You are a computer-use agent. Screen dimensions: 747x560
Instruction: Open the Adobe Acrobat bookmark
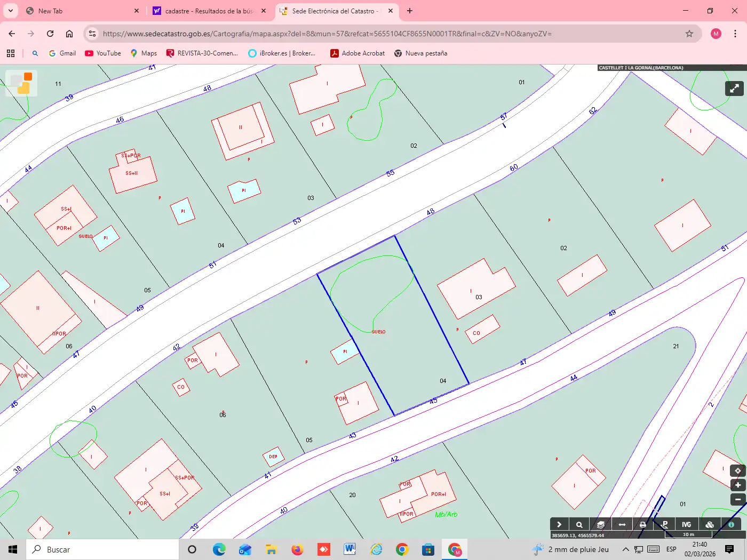tap(357, 53)
